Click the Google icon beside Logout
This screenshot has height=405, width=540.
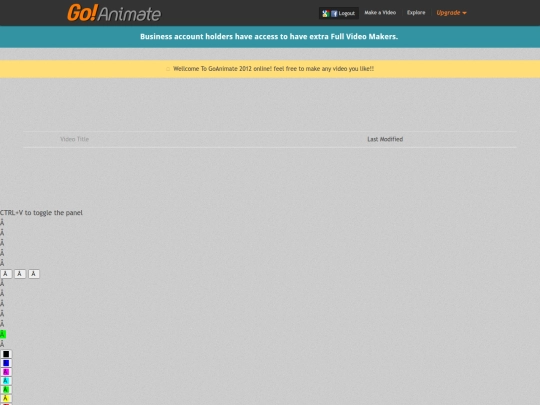tap(325, 13)
